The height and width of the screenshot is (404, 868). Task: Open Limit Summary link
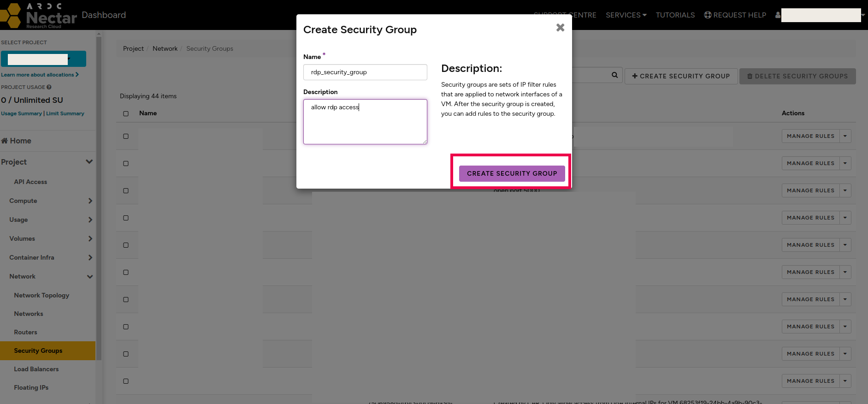(x=65, y=113)
